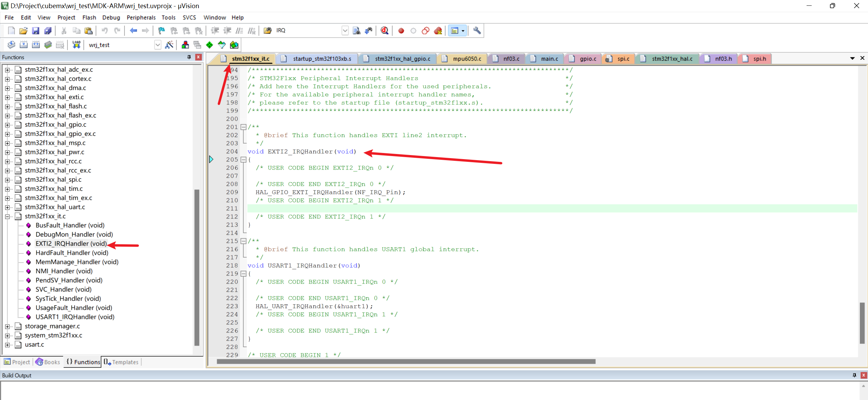The image size is (868, 400).
Task: Select USART1_IRQHandler (void) in function list
Action: click(75, 317)
